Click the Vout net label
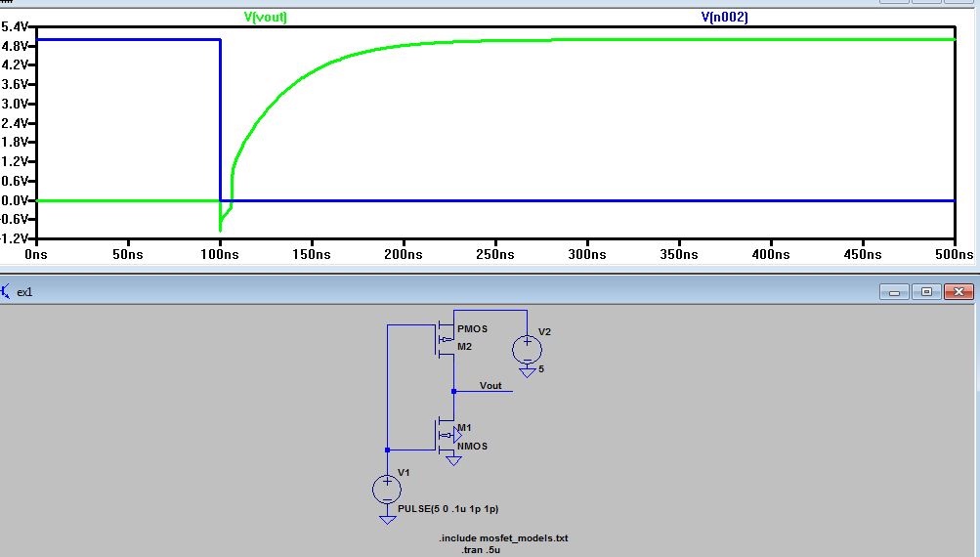 [x=490, y=386]
